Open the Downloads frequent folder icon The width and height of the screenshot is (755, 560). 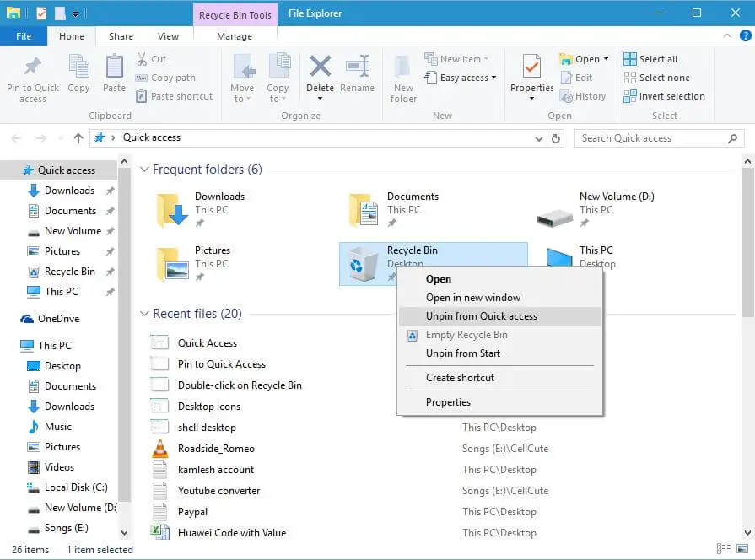click(x=172, y=210)
